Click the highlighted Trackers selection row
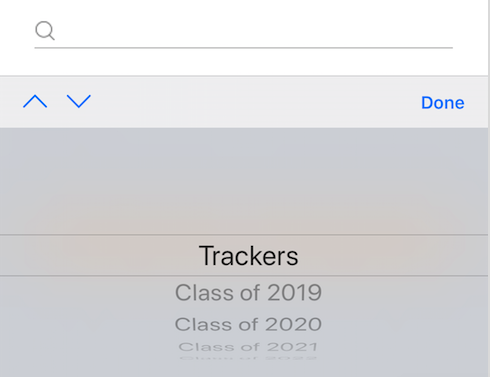The width and height of the screenshot is (490, 377). 244,255
